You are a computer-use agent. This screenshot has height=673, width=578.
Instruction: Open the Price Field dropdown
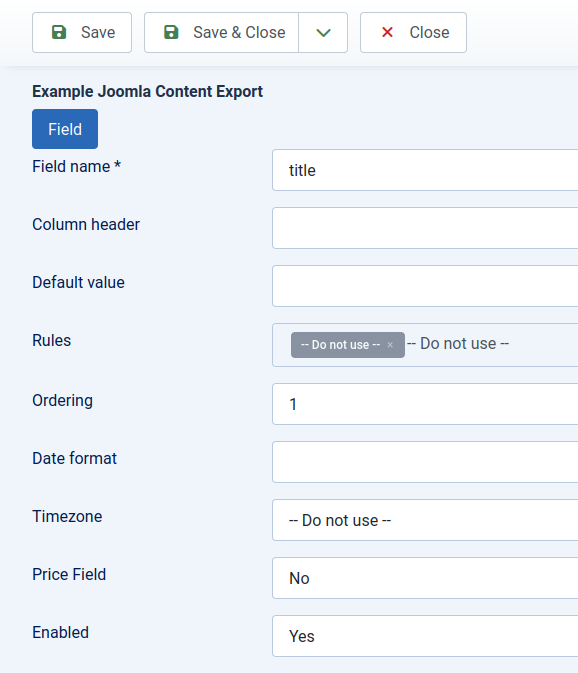pos(425,578)
